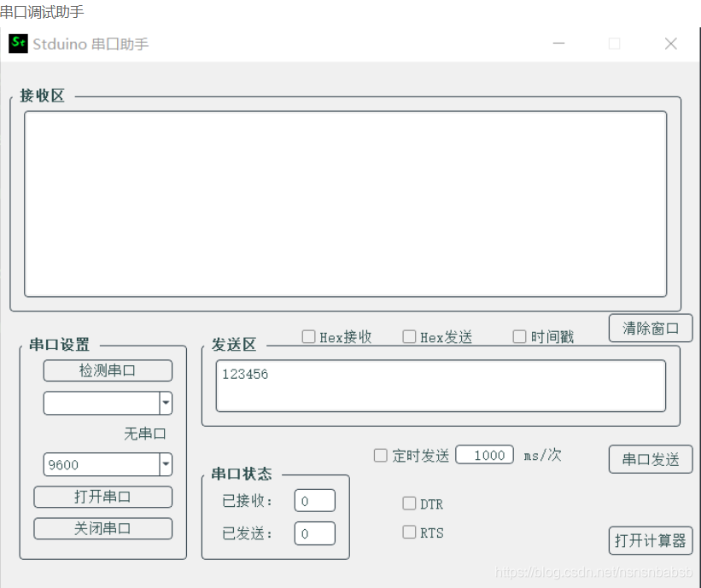Toggle the DTR checkbox
The height and width of the screenshot is (588, 701).
coord(409,504)
